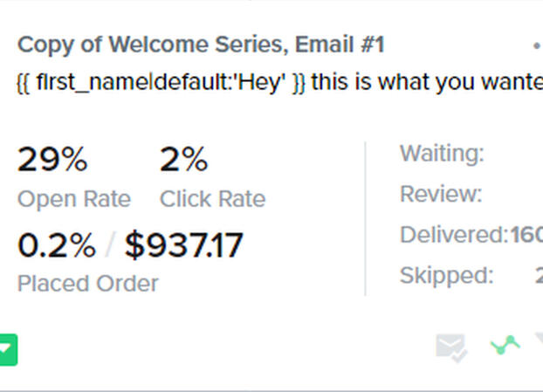Click the 29% open rate value
Screen dimensions: 543x392
pyautogui.click(x=52, y=160)
